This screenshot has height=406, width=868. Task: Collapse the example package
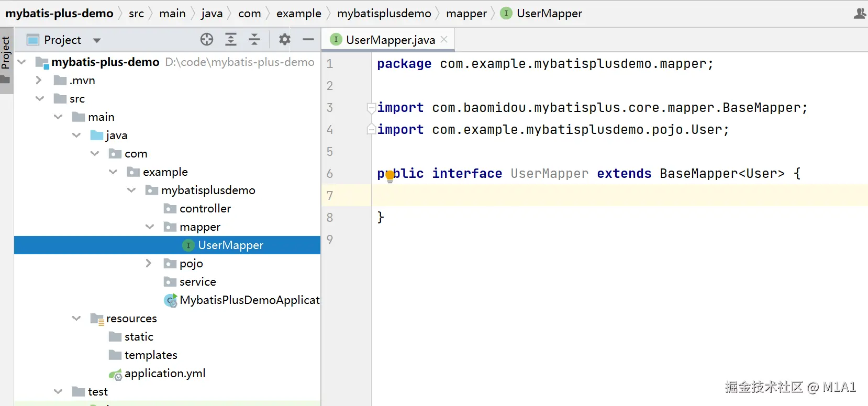(113, 172)
